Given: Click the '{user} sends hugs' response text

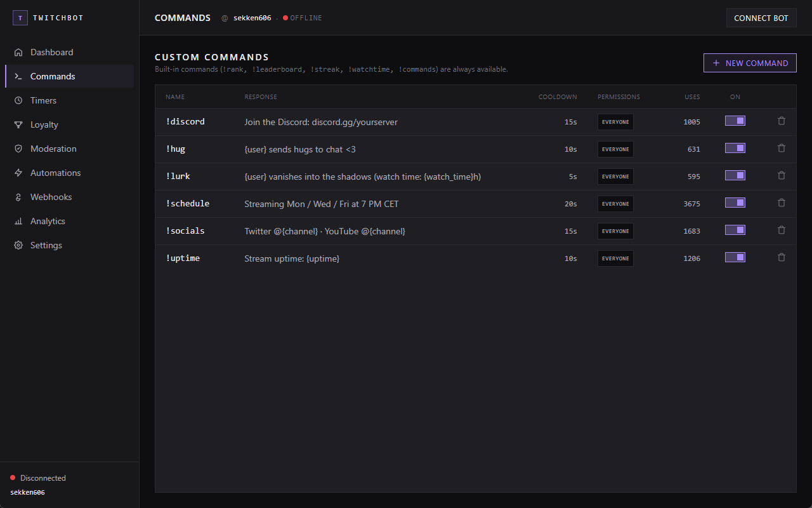Looking at the screenshot, I should [300, 149].
